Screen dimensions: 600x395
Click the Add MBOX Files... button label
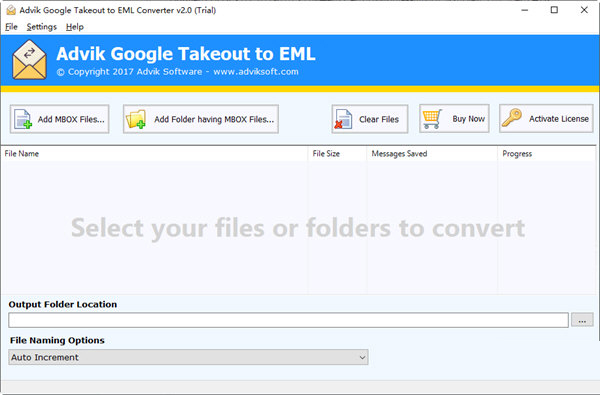pos(71,119)
